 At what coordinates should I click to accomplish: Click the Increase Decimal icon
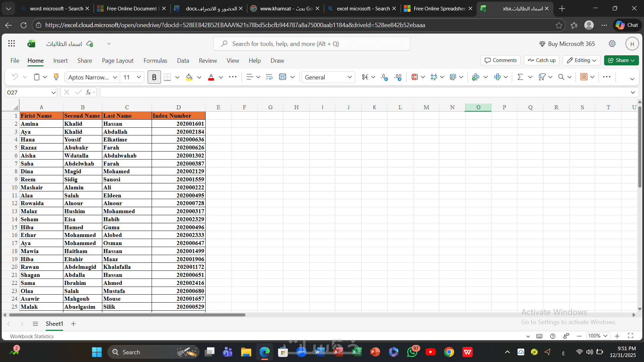pos(384,77)
